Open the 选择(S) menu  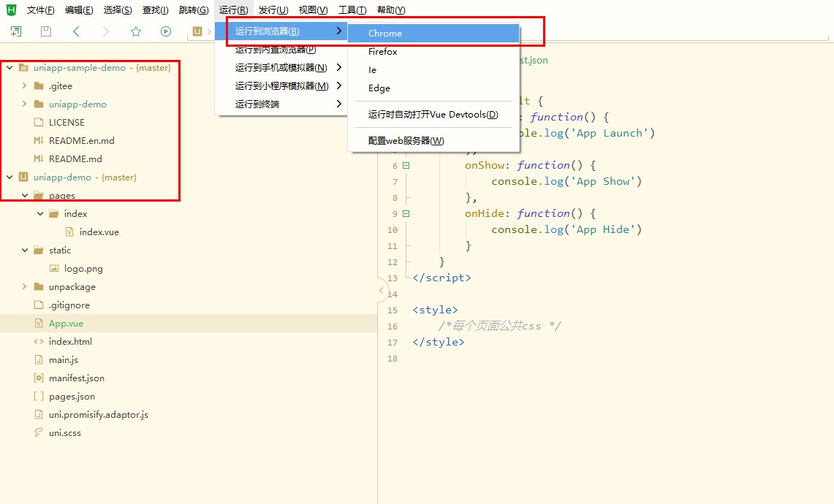click(118, 9)
